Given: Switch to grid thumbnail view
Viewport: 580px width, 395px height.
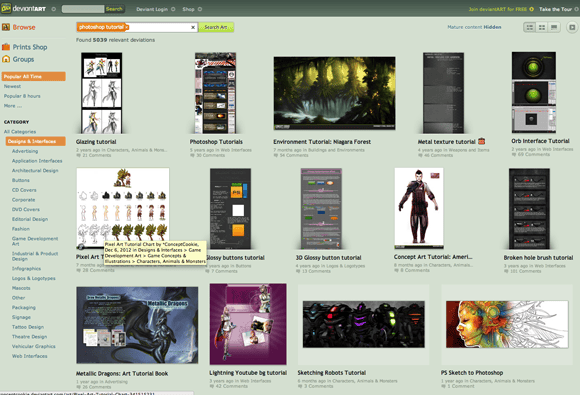Looking at the screenshot, I should pyautogui.click(x=542, y=27).
